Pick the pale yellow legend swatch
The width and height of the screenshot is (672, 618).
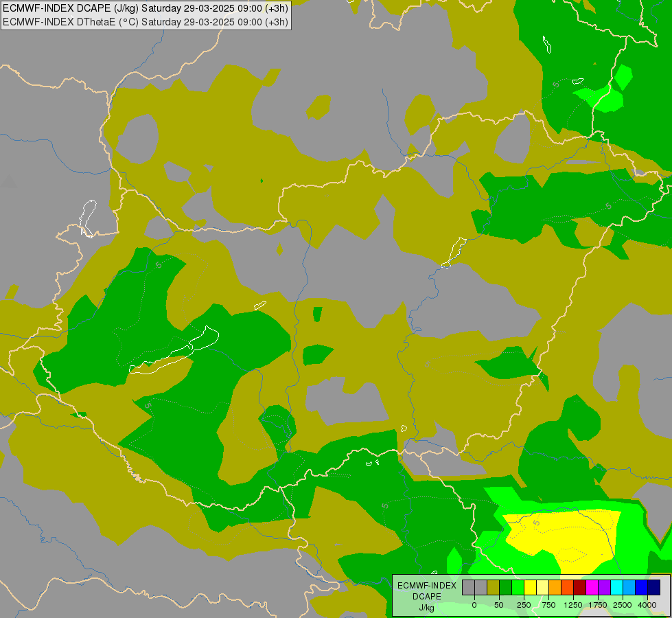pos(542,587)
